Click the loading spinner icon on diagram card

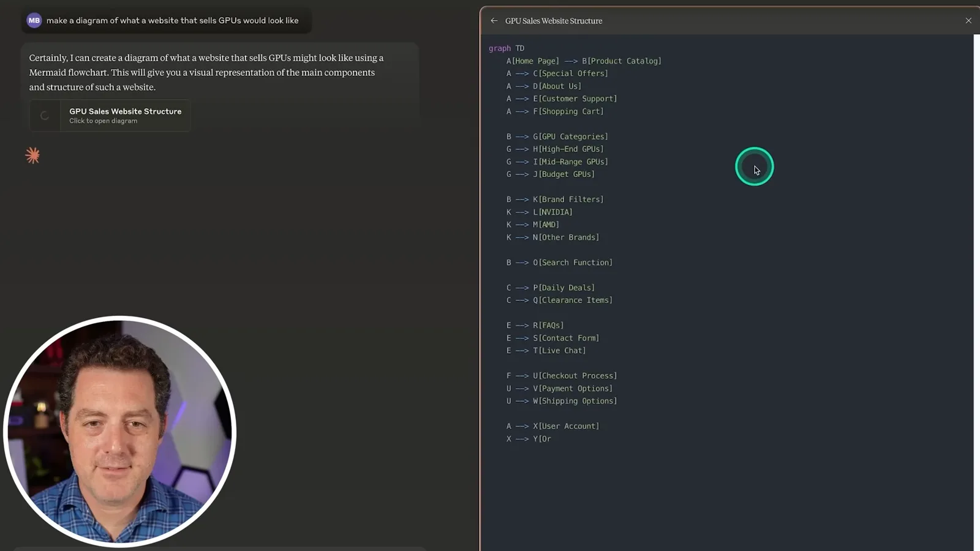pos(45,116)
